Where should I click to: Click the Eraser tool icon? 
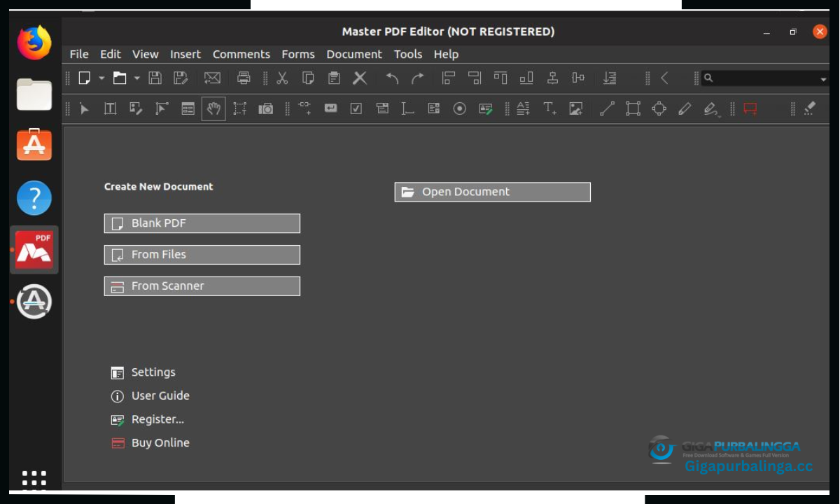click(810, 108)
